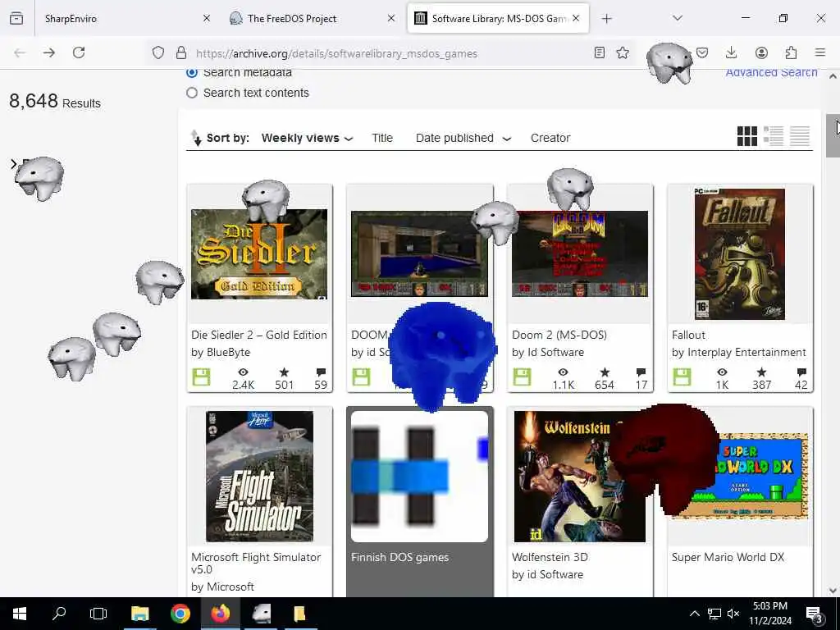Expand the collapsed filter section in sidebar
840x630 pixels.
13,164
